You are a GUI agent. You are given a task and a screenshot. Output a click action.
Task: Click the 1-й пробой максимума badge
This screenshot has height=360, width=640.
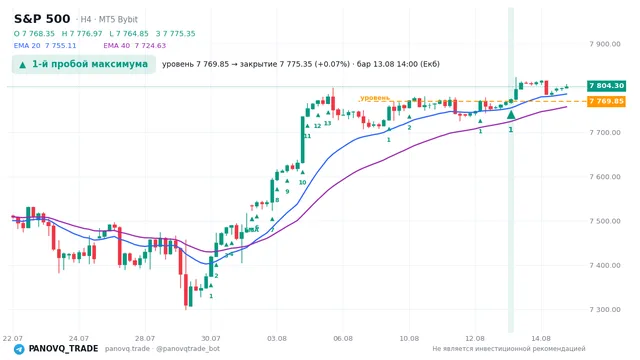84,64
